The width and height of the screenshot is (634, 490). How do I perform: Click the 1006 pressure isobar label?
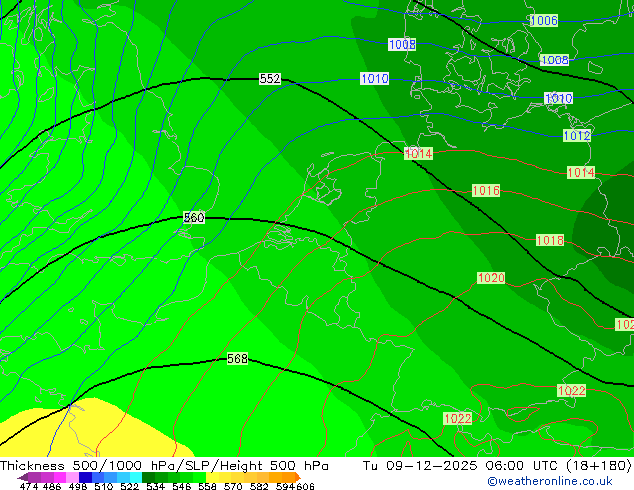coord(544,21)
